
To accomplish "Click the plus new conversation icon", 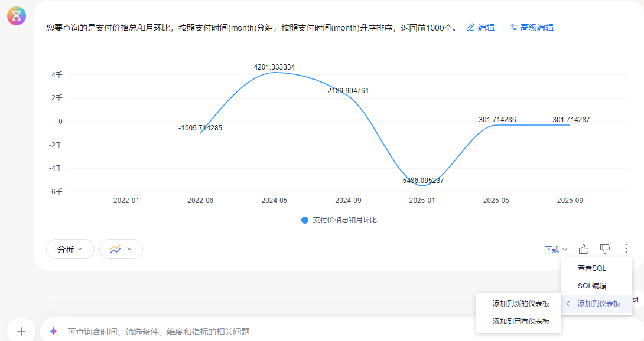I will tap(21, 331).
